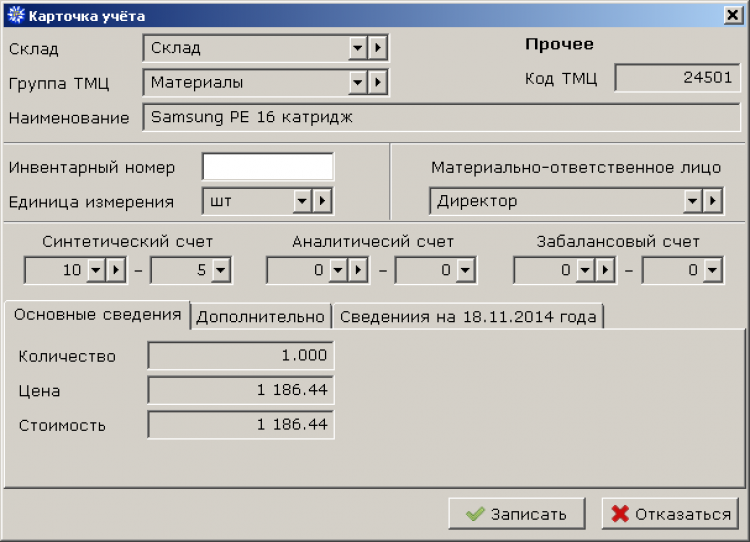750x542 pixels.
Task: Open the Склад dropdown list
Action: coord(357,48)
